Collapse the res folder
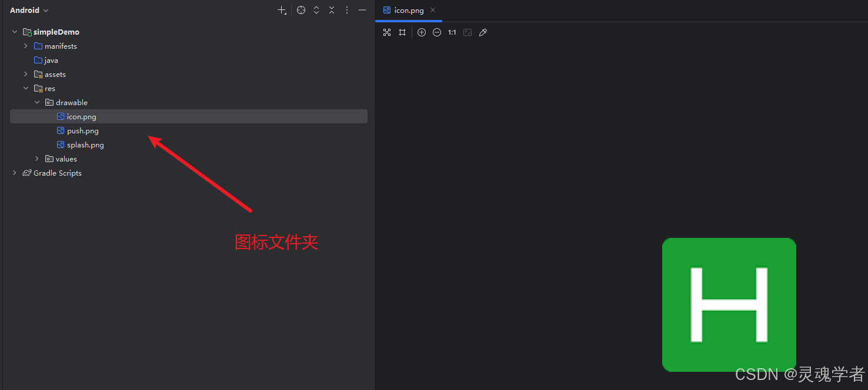 pos(26,88)
